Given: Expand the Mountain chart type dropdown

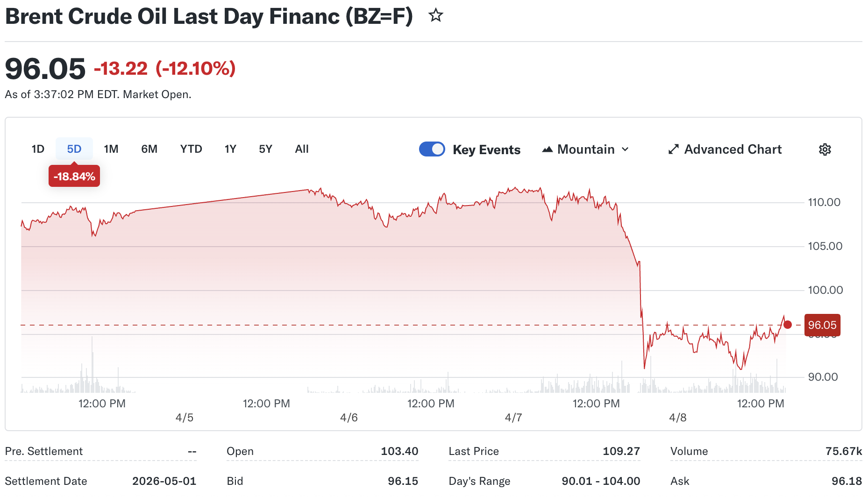Looking at the screenshot, I should point(586,149).
